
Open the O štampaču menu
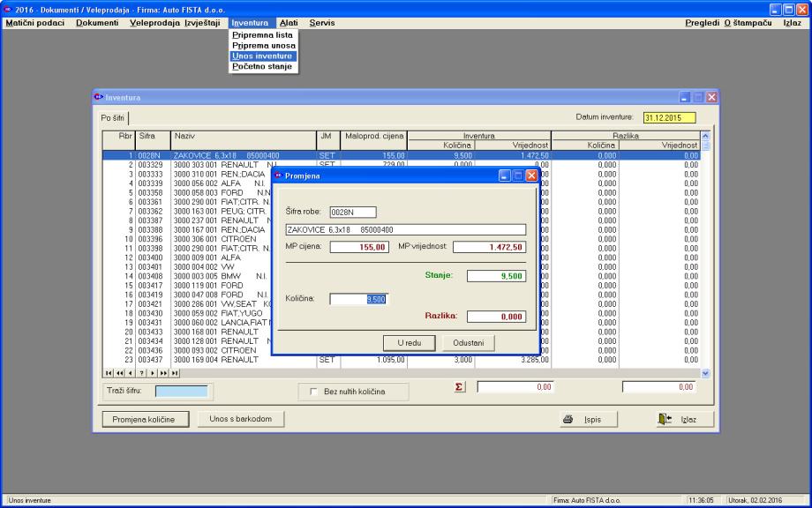point(748,23)
